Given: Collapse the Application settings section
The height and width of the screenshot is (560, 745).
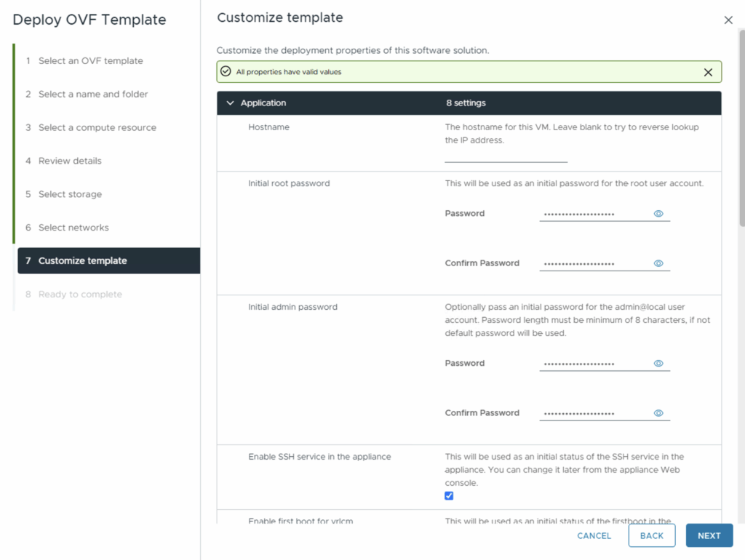Looking at the screenshot, I should click(231, 103).
